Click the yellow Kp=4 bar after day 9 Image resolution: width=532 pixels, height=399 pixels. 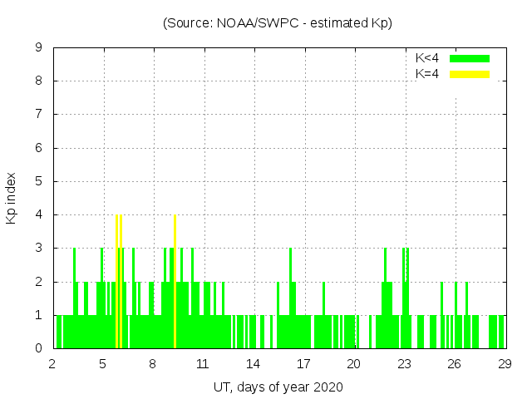pos(175,283)
